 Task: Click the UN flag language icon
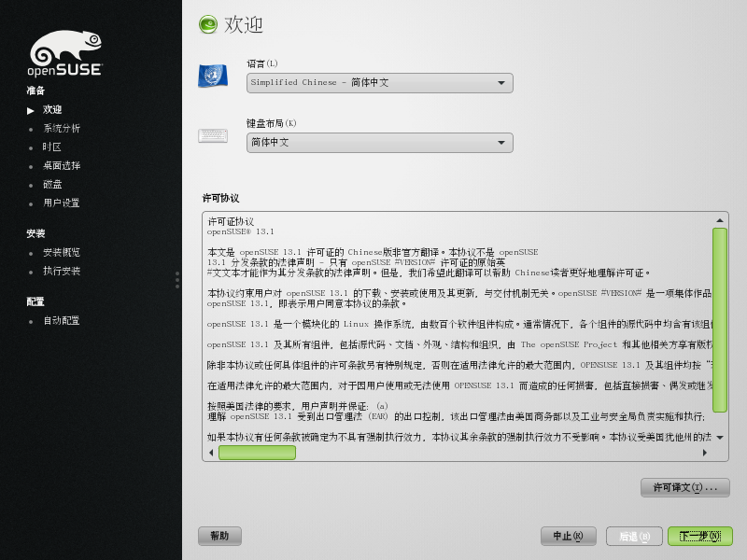[x=213, y=76]
